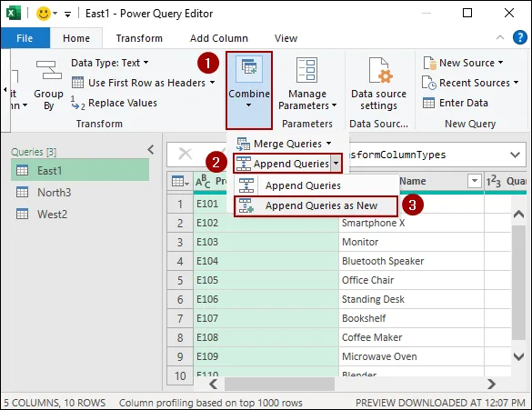The width and height of the screenshot is (532, 410).
Task: Click the ABC text type icon on first column
Action: [x=203, y=182]
